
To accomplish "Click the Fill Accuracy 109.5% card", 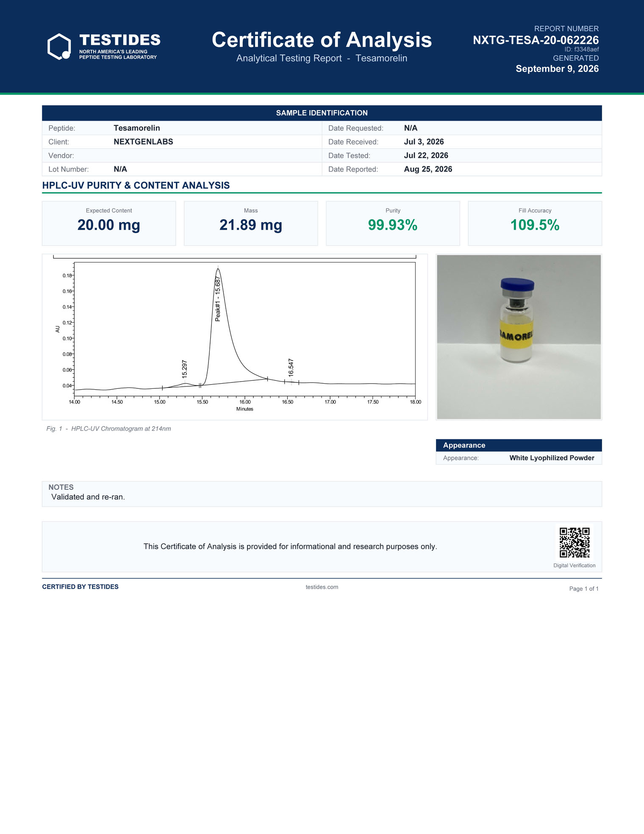I will pyautogui.click(x=535, y=223).
